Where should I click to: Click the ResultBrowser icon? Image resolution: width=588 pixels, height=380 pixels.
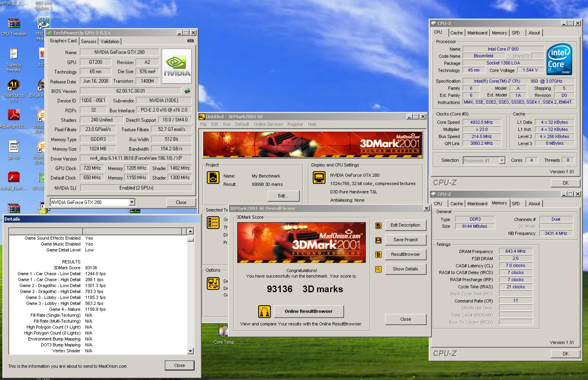(x=378, y=255)
